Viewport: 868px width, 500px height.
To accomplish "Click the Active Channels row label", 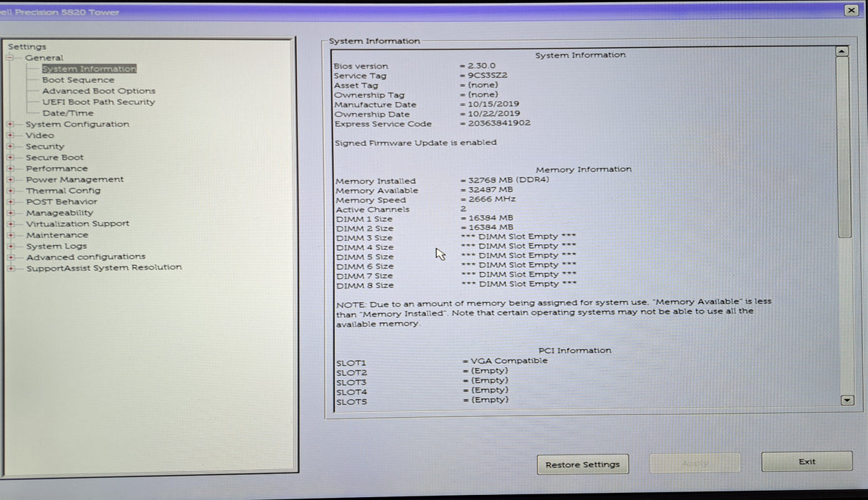I will coord(373,210).
